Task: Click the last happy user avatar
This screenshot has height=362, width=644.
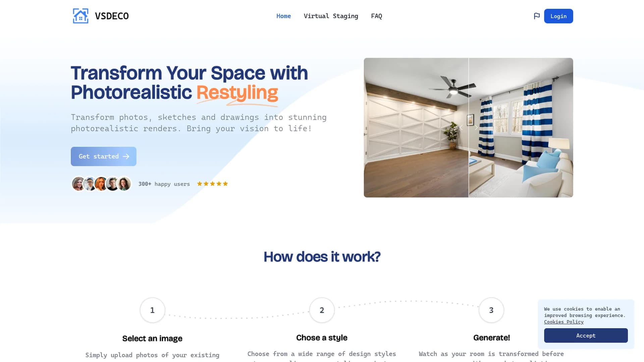Action: click(x=124, y=184)
